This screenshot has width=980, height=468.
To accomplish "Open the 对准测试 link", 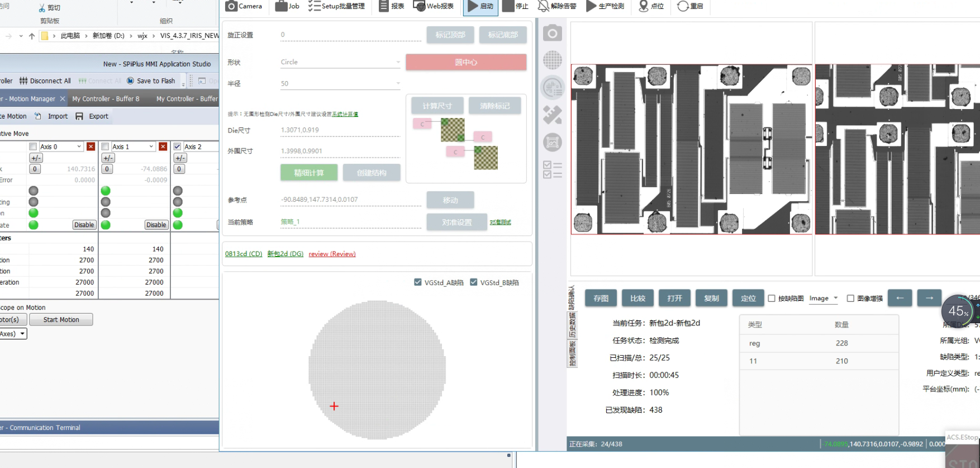I will 501,223.
